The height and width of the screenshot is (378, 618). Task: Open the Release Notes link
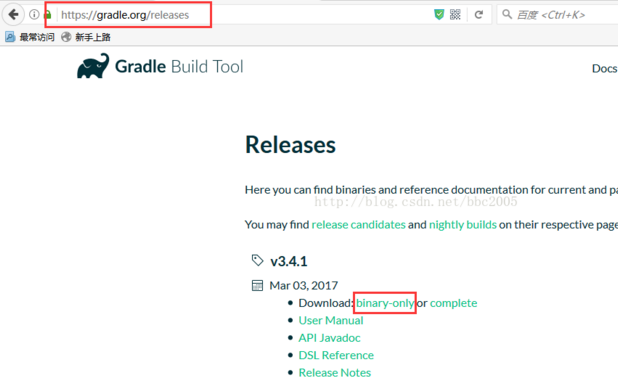coord(335,372)
